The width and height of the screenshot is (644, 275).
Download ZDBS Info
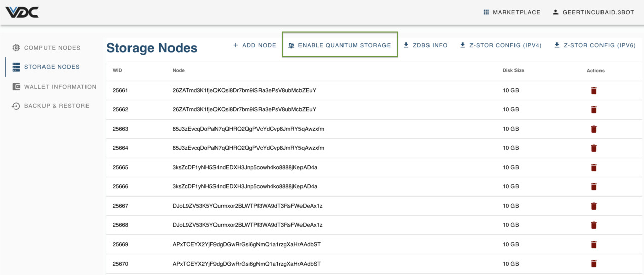[425, 45]
